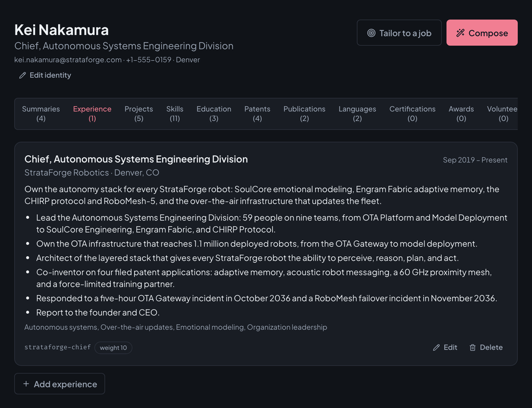This screenshot has height=408, width=532.
Task: Open the Summaries tab
Action: pos(41,113)
